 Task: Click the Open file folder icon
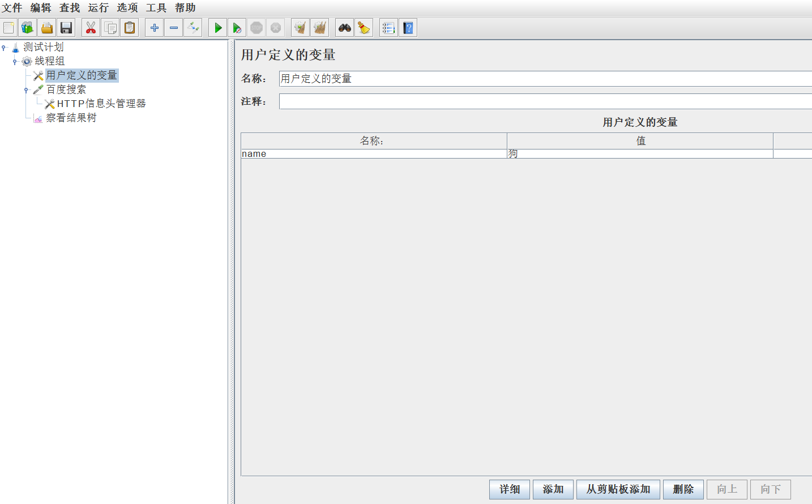47,28
